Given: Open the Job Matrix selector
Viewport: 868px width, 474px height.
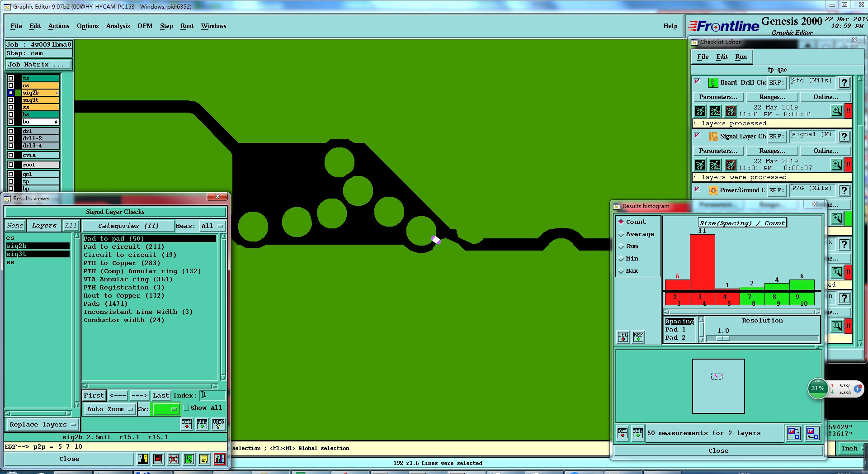Looking at the screenshot, I should (39, 65).
